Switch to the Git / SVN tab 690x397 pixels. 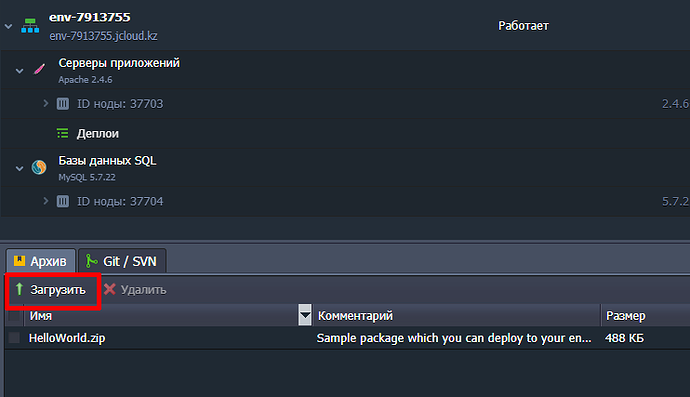tap(122, 261)
